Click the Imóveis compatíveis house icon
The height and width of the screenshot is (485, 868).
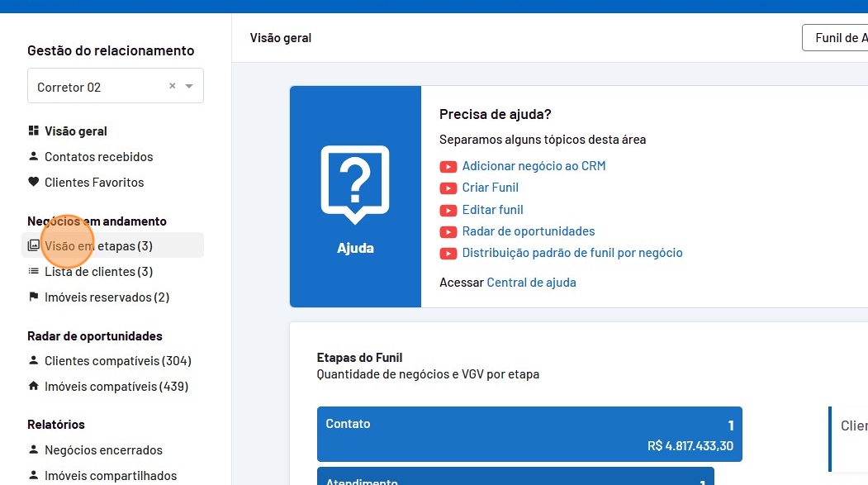coord(34,386)
